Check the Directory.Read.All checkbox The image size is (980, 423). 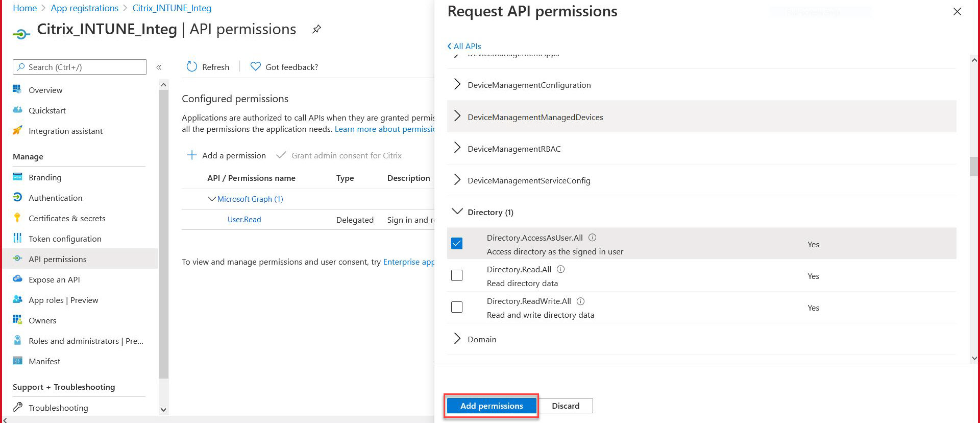coord(457,275)
